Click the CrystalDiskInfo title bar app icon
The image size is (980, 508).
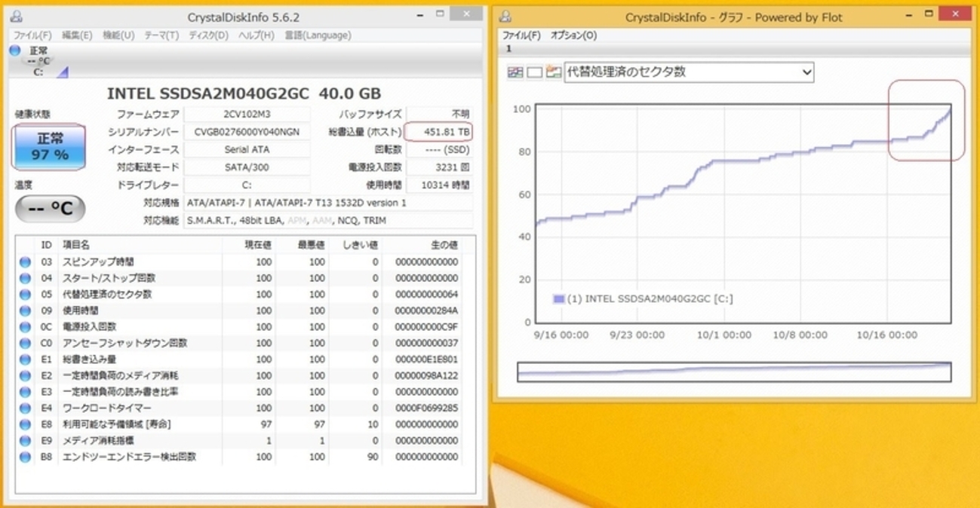click(17, 17)
